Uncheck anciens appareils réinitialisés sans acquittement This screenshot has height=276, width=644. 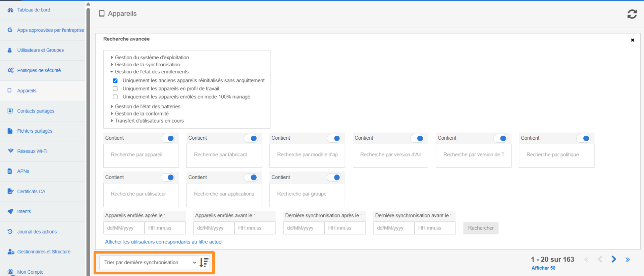coord(115,81)
